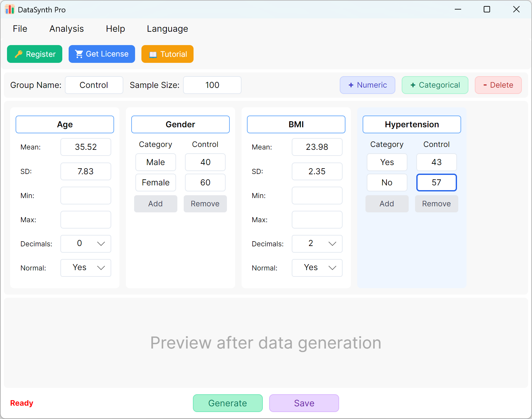This screenshot has height=419, width=532.
Task: Click the Generate button
Action: tap(228, 403)
